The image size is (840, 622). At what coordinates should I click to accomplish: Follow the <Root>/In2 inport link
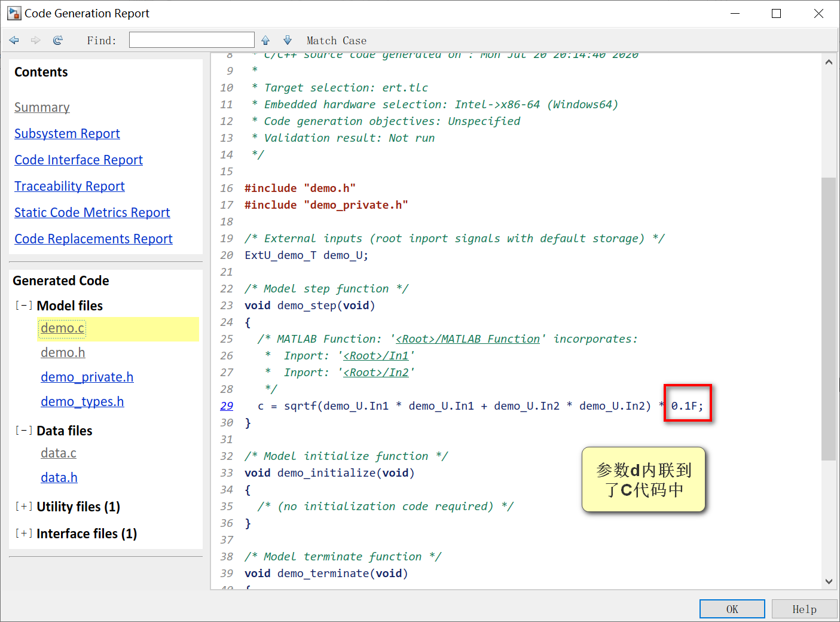point(376,373)
